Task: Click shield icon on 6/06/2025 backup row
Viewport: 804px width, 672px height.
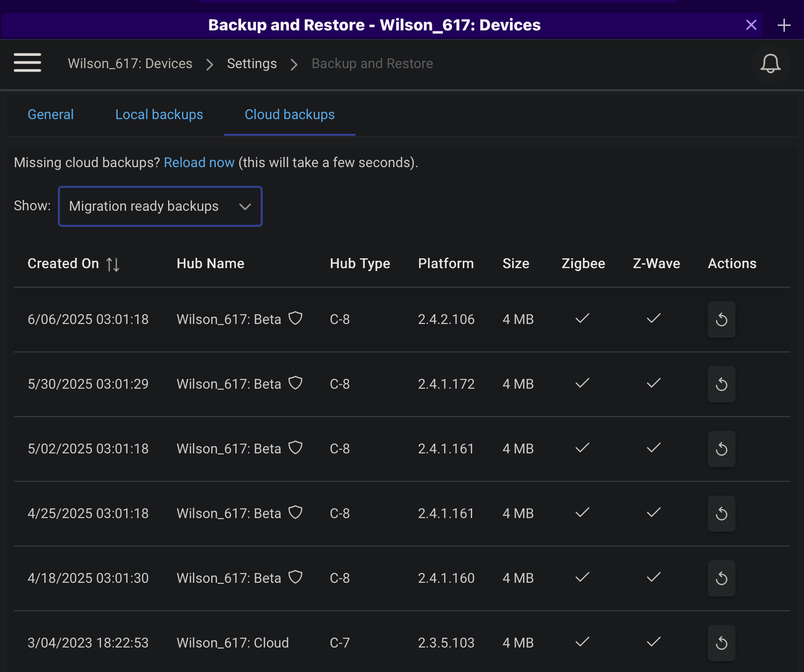Action: 295,319
